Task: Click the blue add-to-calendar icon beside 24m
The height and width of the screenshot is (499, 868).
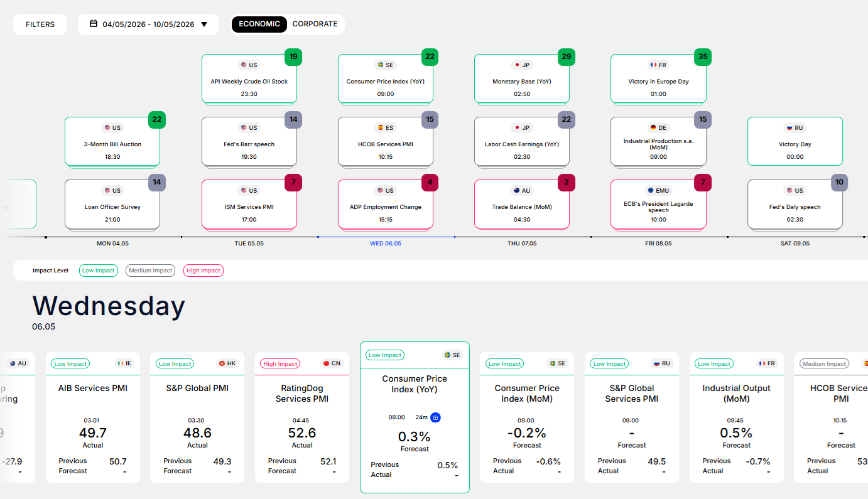Action: pos(435,417)
